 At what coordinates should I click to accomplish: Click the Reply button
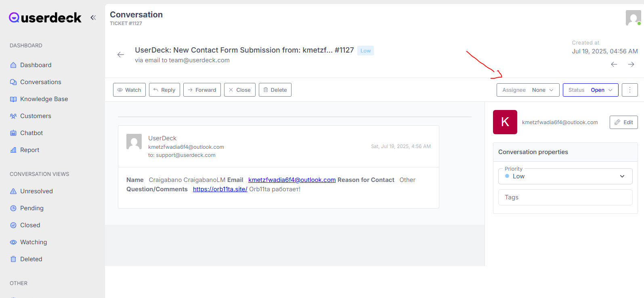tap(164, 90)
